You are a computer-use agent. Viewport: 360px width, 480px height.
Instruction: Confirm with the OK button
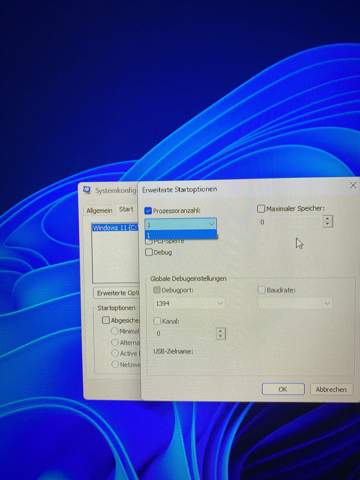pyautogui.click(x=283, y=389)
